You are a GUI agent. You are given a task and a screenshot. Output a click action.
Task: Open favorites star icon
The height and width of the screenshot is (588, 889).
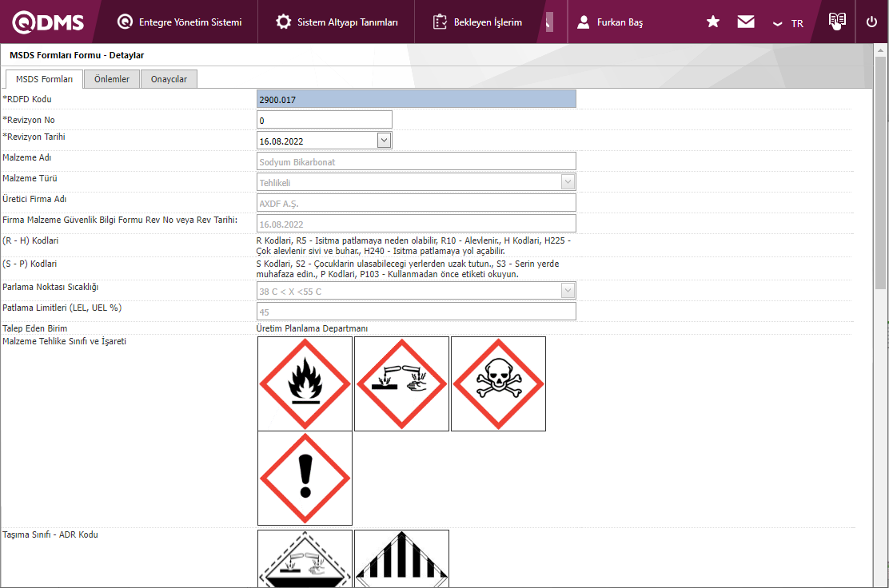click(x=713, y=22)
